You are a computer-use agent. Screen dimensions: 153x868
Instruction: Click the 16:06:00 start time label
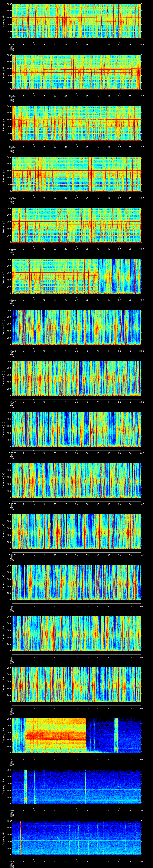pyautogui.click(x=12, y=300)
